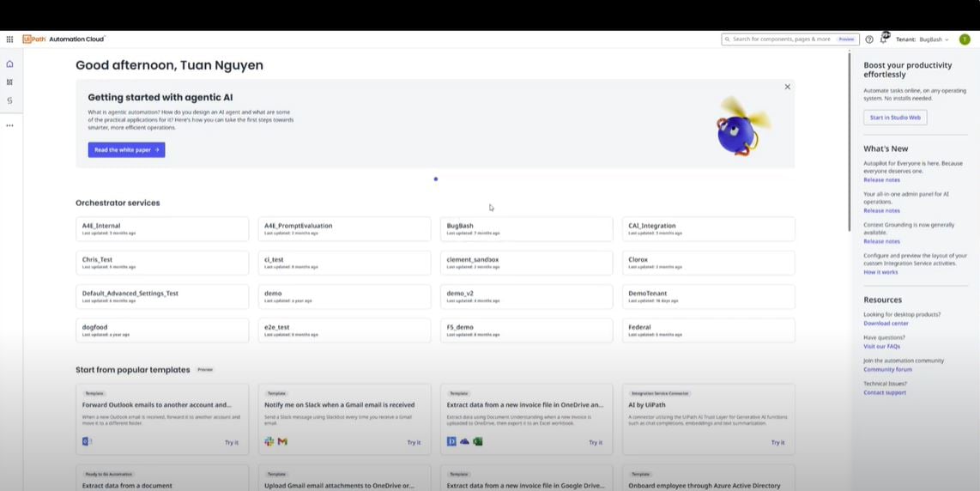The height and width of the screenshot is (491, 980).
Task: Open the F5_demo service card
Action: (x=526, y=330)
